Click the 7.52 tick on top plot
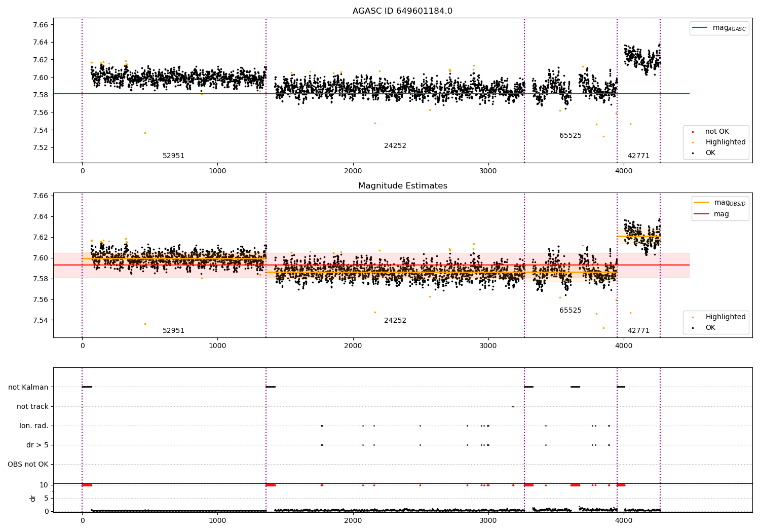Viewport: 760px width, 532px height. 40,148
